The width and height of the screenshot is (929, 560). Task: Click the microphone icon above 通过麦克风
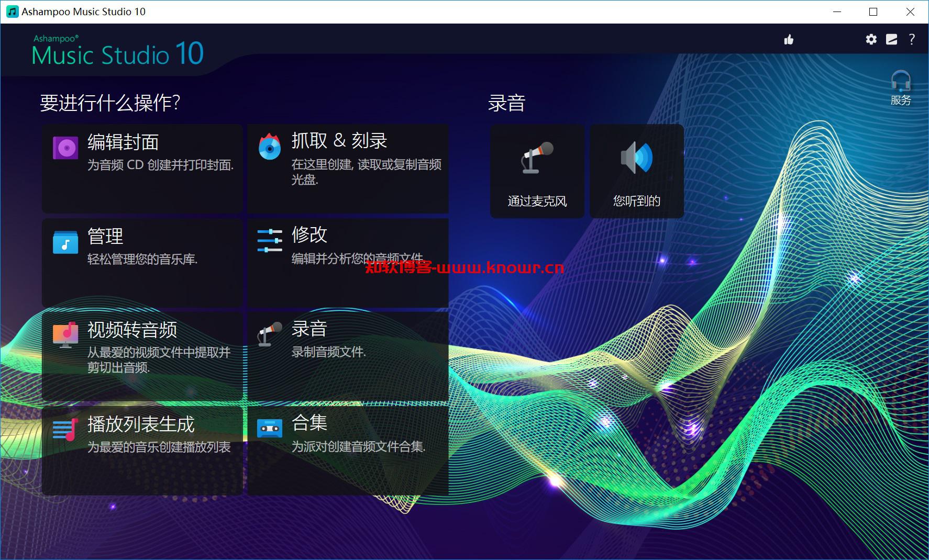[x=537, y=157]
